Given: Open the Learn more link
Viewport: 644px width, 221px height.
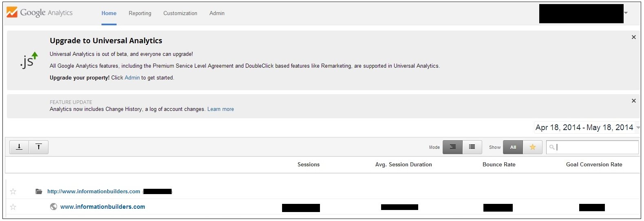Looking at the screenshot, I should coord(221,109).
